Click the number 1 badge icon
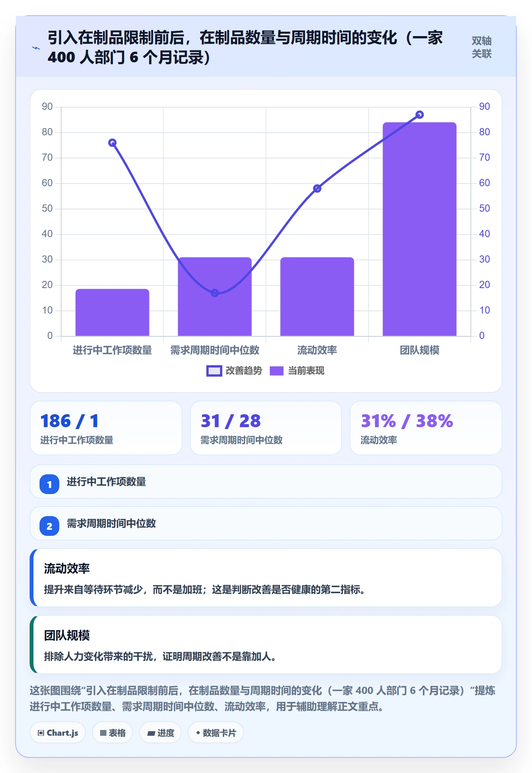Screen dimensions: 532x773 pyautogui.click(x=49, y=484)
